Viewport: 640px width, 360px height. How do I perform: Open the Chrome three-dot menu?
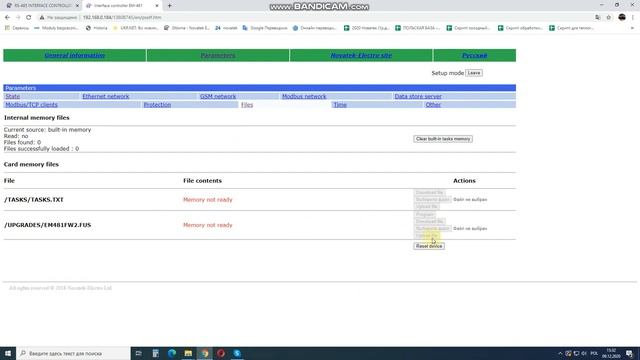pos(633,18)
